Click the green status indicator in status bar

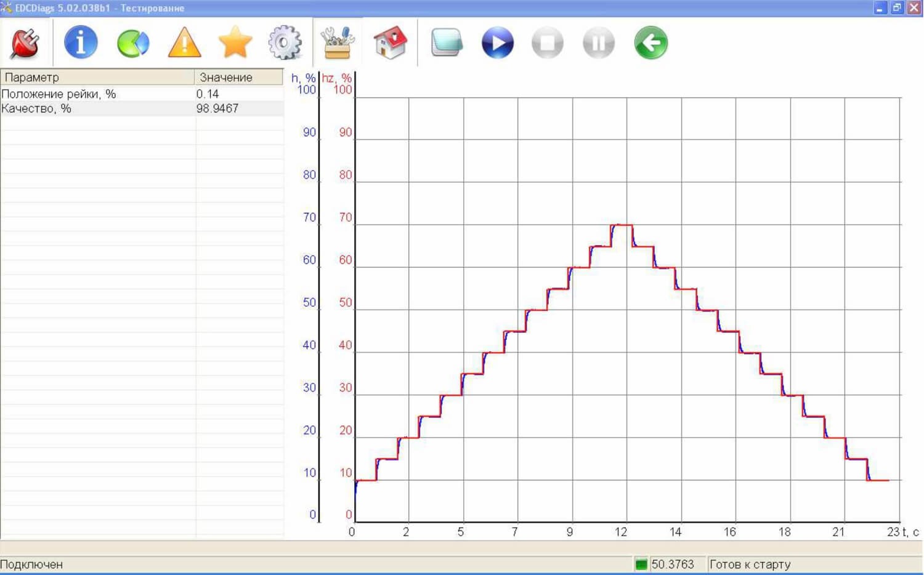(x=641, y=564)
